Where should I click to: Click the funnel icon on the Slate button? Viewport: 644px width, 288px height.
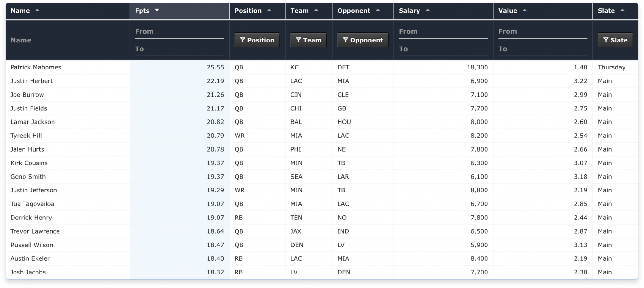pos(605,40)
